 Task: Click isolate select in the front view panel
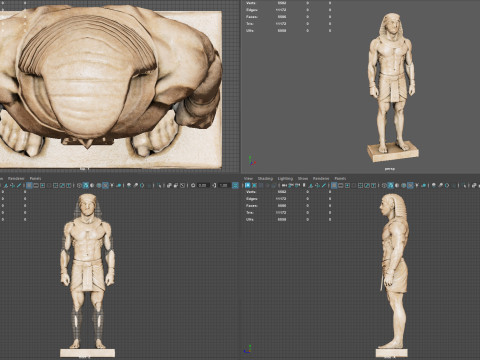point(160,185)
